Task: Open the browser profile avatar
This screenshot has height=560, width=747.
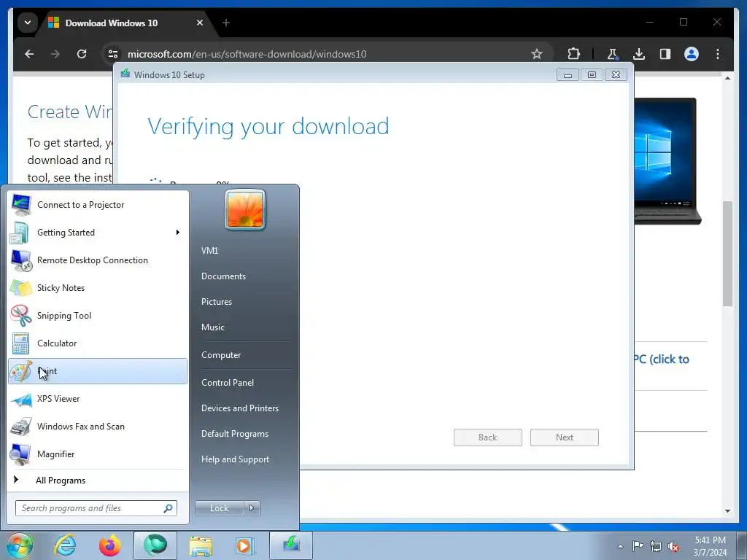Action: coord(692,54)
